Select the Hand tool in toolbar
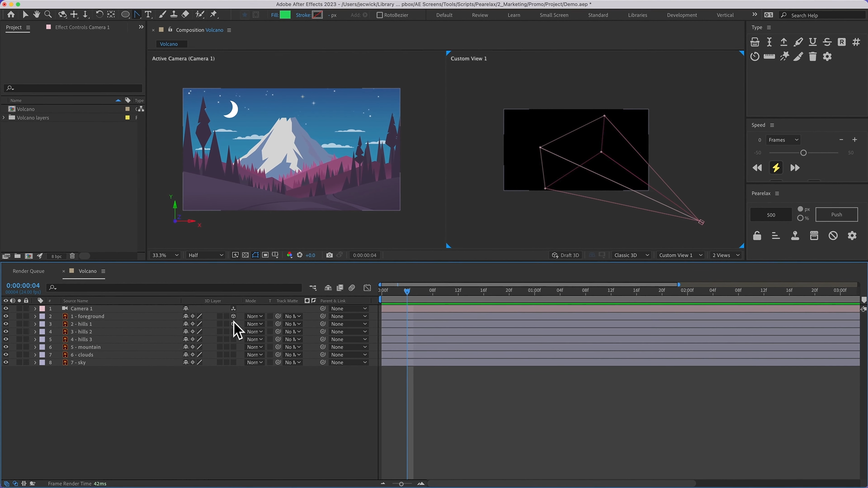 click(36, 14)
